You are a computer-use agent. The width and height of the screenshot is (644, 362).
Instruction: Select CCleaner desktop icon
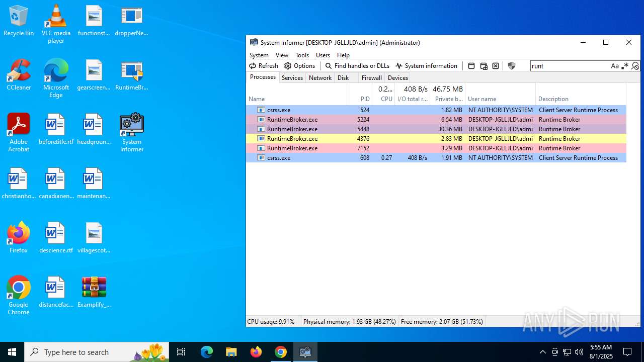click(19, 75)
